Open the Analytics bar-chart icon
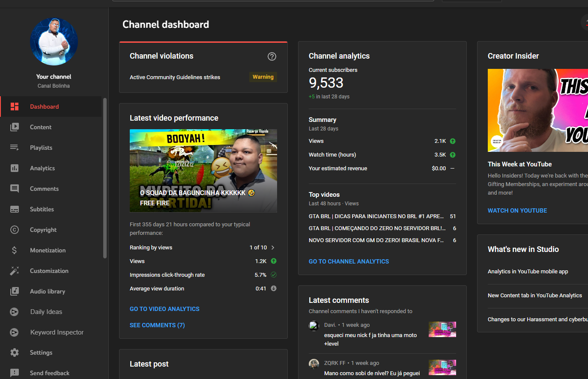Viewport: 588px width, 379px height. pyautogui.click(x=15, y=168)
